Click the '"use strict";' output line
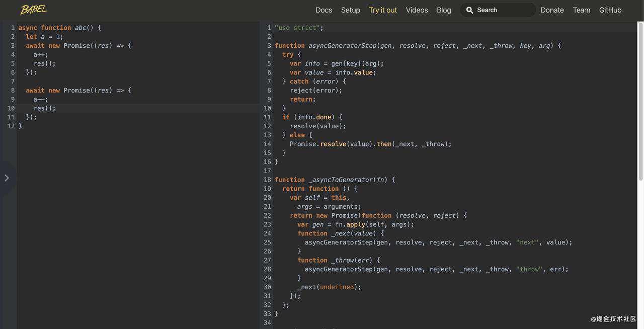The width and height of the screenshot is (644, 329). (x=299, y=28)
